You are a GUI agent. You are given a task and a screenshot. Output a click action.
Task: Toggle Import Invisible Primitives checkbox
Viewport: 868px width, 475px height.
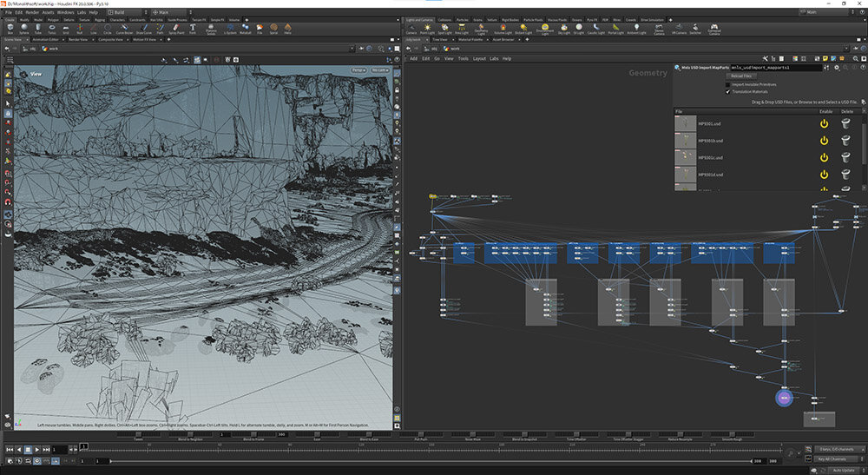click(728, 84)
